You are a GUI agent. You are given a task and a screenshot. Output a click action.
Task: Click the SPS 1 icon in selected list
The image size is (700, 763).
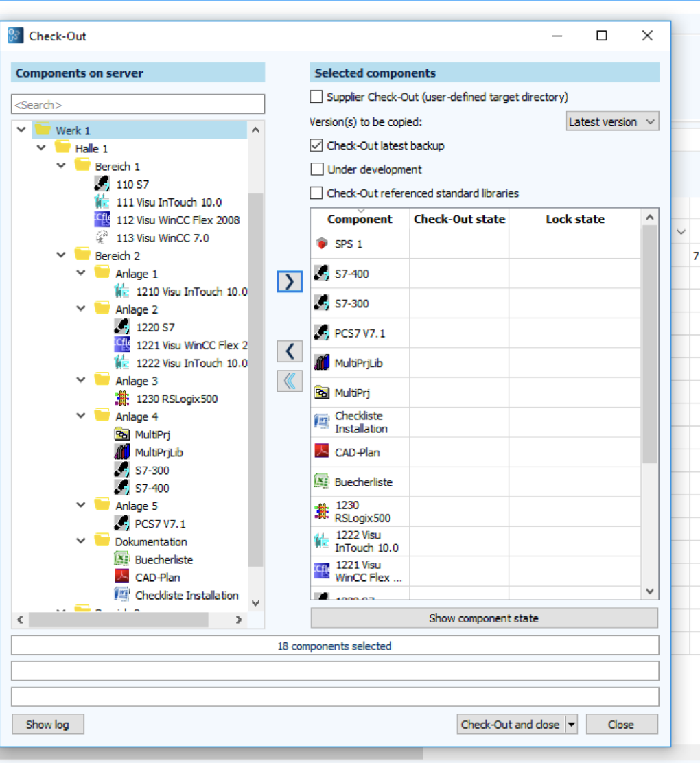321,244
